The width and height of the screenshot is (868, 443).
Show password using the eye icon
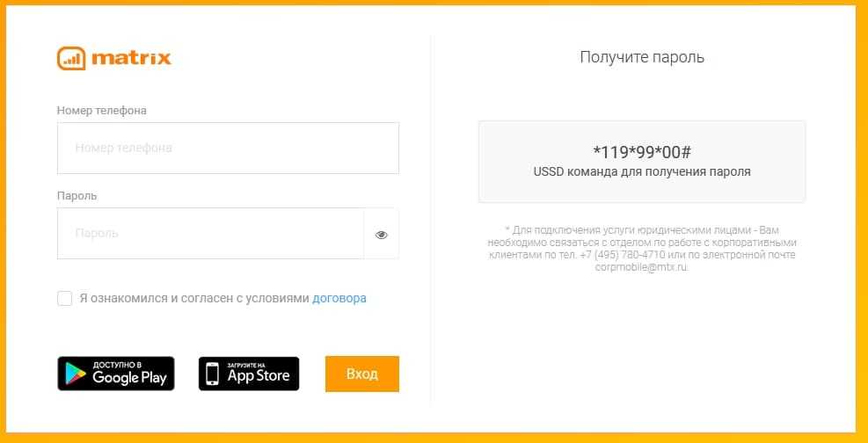click(381, 235)
